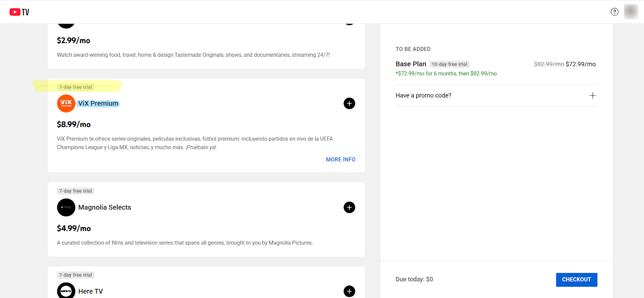The image size is (644, 298).
Task: Click the Base Plan label
Action: 411,64
